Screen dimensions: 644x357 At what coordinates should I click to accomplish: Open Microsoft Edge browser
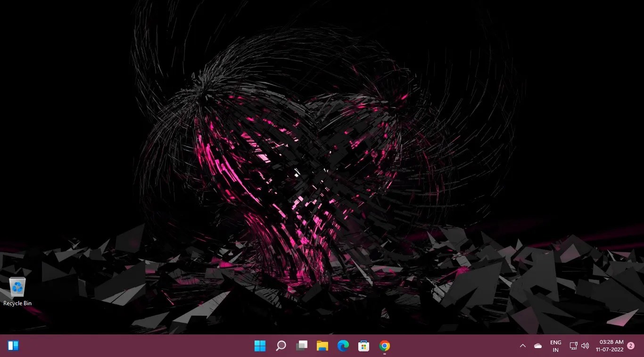[343, 346]
